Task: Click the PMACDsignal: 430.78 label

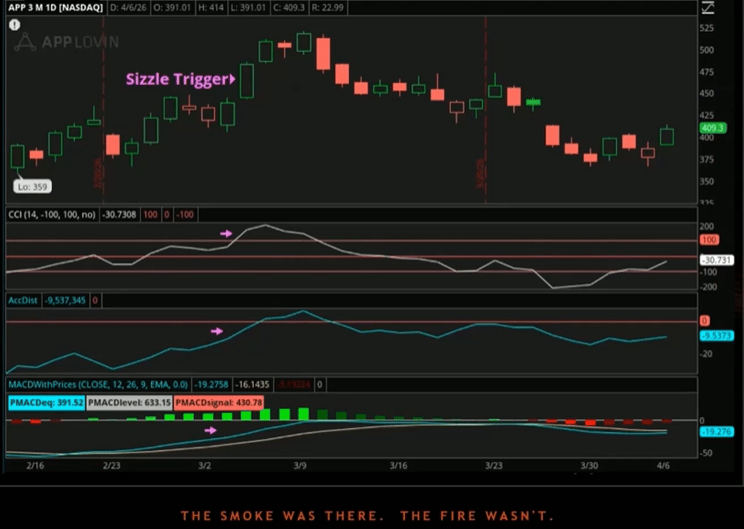Action: click(218, 403)
